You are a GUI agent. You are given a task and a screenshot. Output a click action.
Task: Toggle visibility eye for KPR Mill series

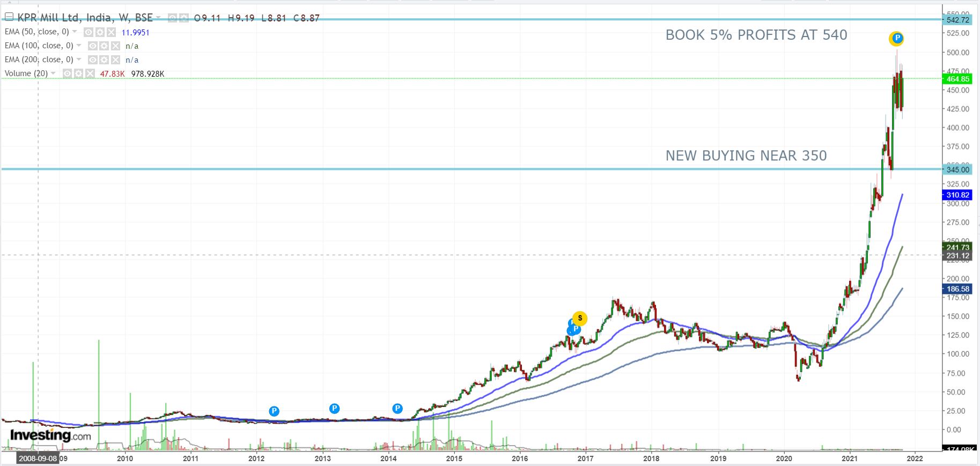pos(172,18)
